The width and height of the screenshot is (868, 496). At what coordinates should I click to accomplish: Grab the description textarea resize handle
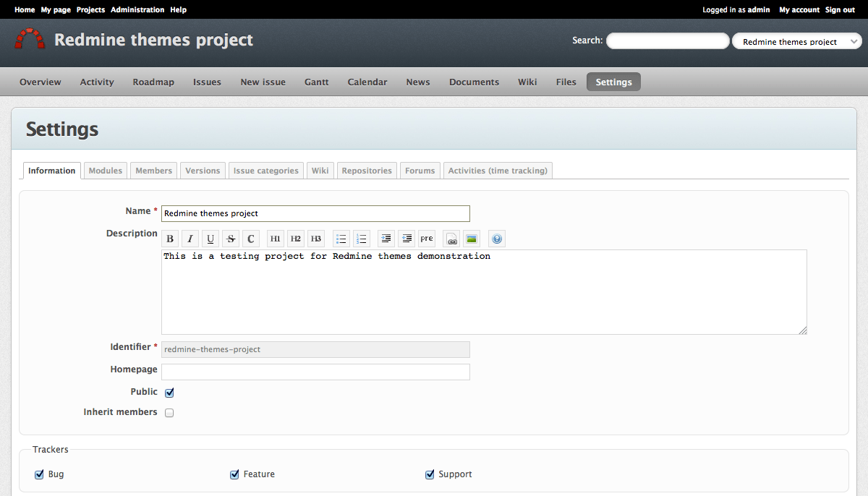(x=803, y=330)
